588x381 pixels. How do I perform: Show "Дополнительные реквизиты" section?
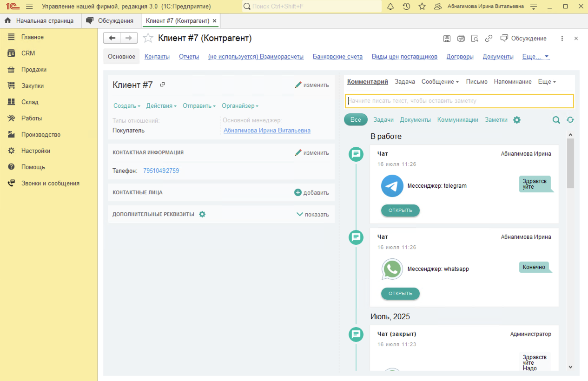[312, 215]
